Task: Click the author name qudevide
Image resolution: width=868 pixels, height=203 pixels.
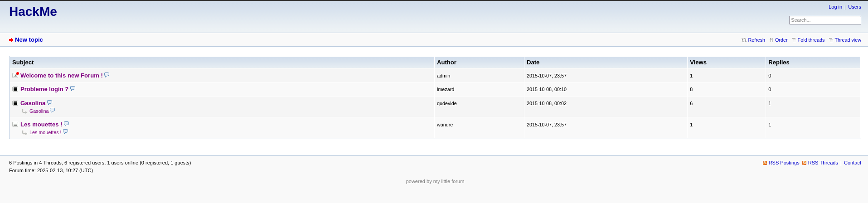Action: (x=447, y=103)
